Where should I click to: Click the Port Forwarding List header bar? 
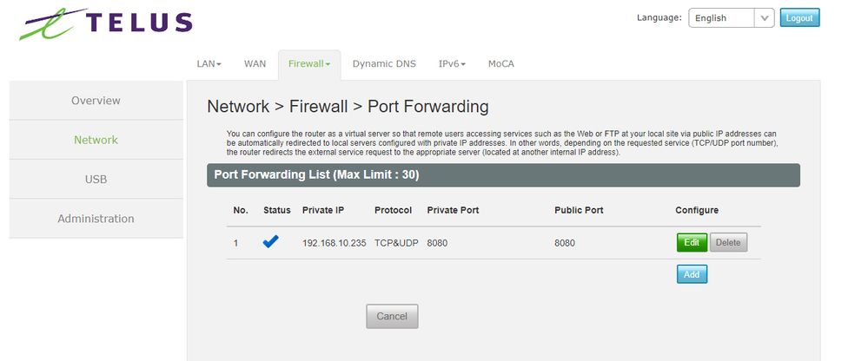(503, 174)
